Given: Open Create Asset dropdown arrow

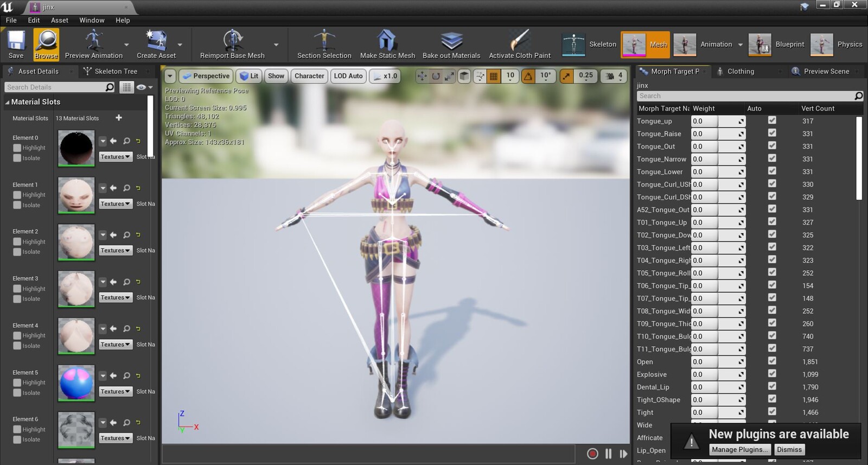Looking at the screenshot, I should [x=180, y=45].
